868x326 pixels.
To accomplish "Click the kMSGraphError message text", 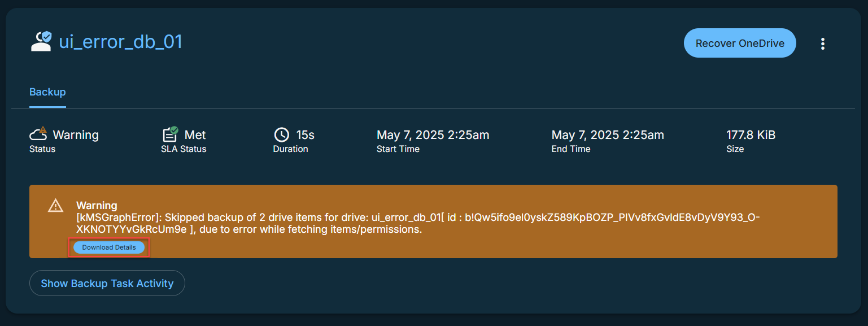I will pyautogui.click(x=418, y=224).
